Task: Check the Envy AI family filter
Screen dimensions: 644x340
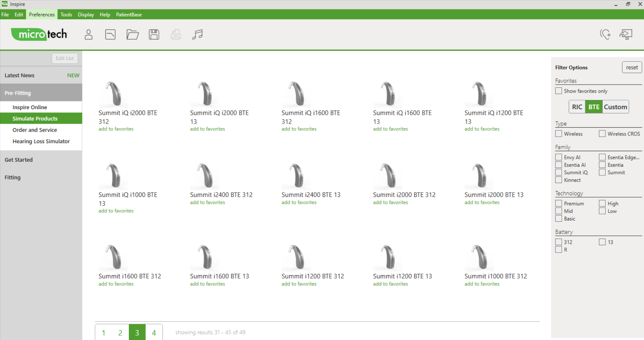Action: click(x=559, y=157)
